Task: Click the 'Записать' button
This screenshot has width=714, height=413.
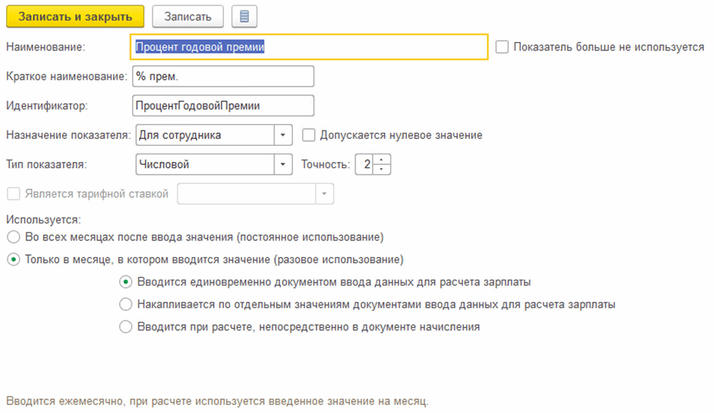Action: [x=188, y=16]
